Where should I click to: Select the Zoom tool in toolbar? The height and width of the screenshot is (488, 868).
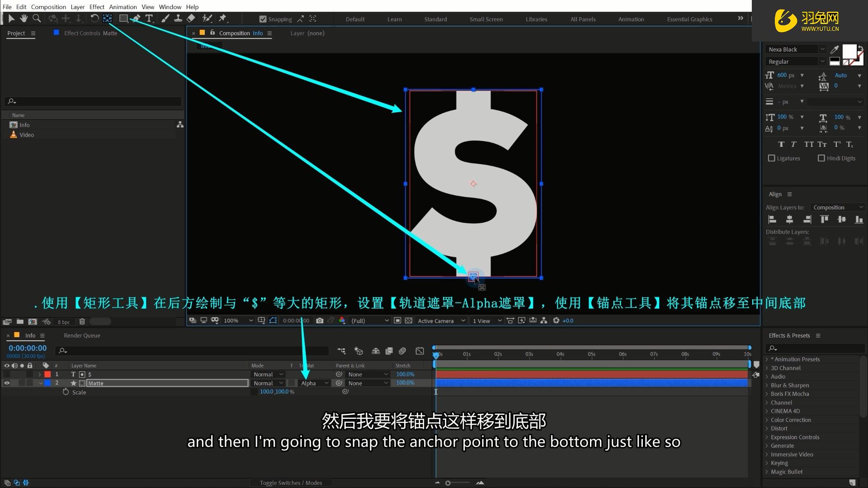tap(37, 18)
